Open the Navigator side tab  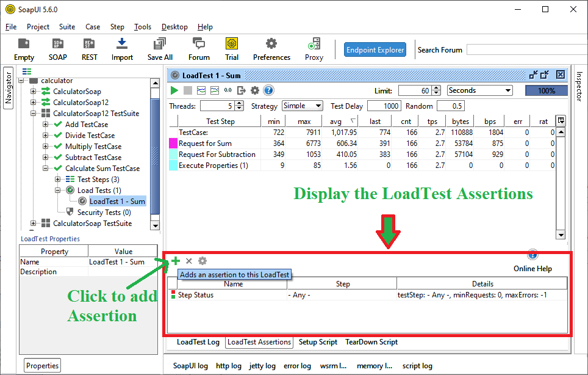coord(9,88)
